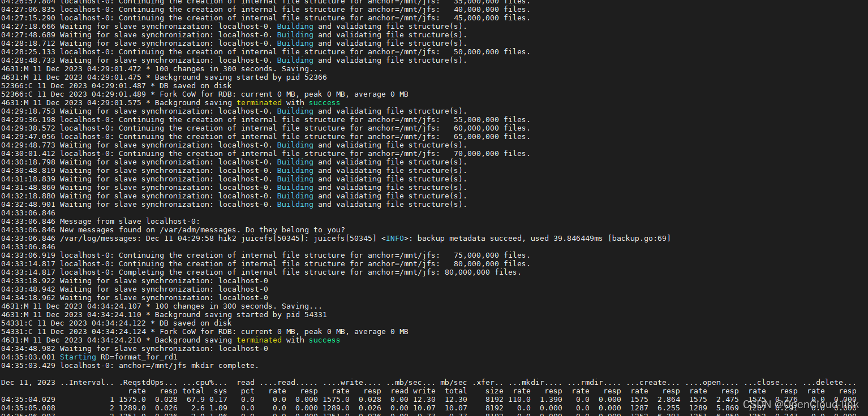The image size is (868, 416).
Task: Click "Background saving started by pid 52366"
Action: click(x=240, y=77)
